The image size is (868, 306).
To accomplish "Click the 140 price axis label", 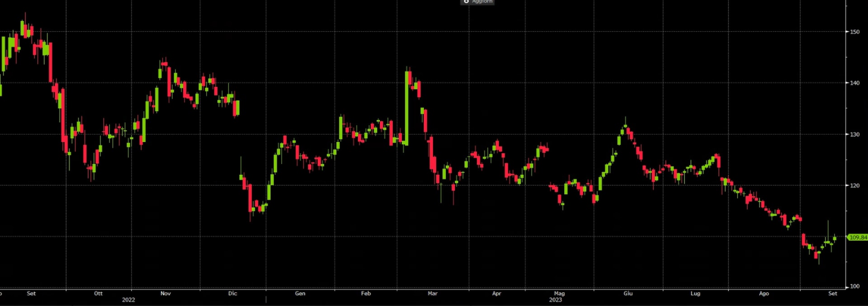I will tap(855, 83).
